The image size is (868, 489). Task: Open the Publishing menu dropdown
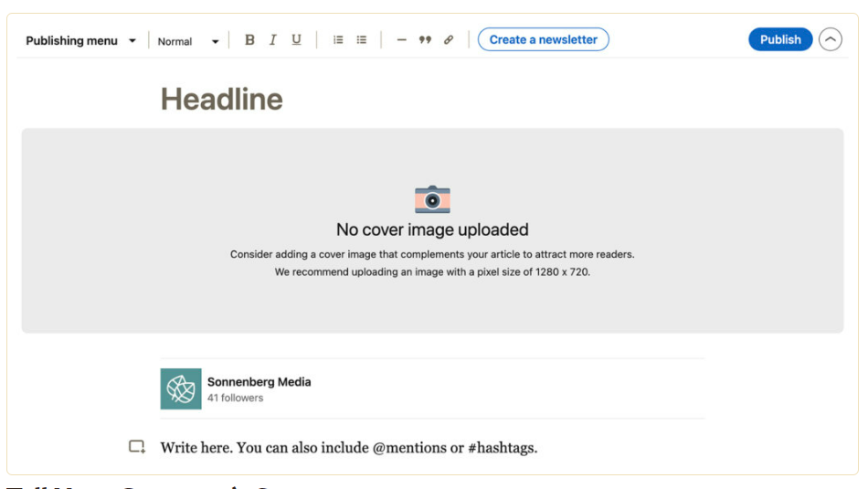point(80,40)
